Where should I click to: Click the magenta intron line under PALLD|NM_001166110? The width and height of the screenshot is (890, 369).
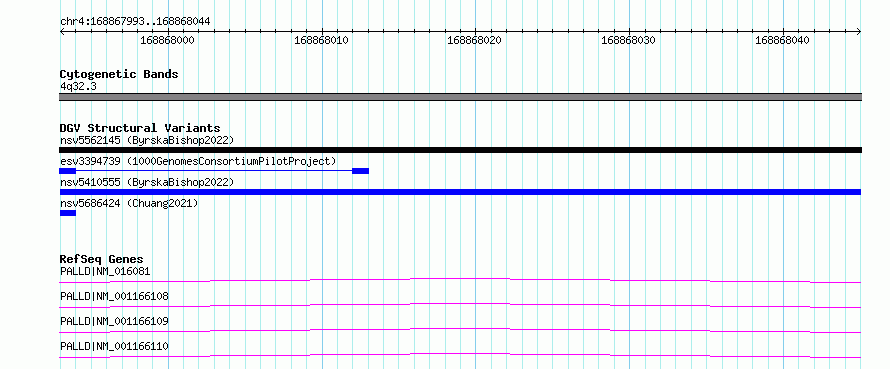tap(460, 354)
